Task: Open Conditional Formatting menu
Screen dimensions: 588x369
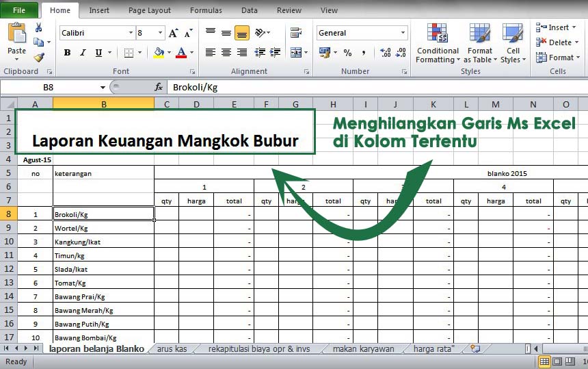Action: click(438, 43)
